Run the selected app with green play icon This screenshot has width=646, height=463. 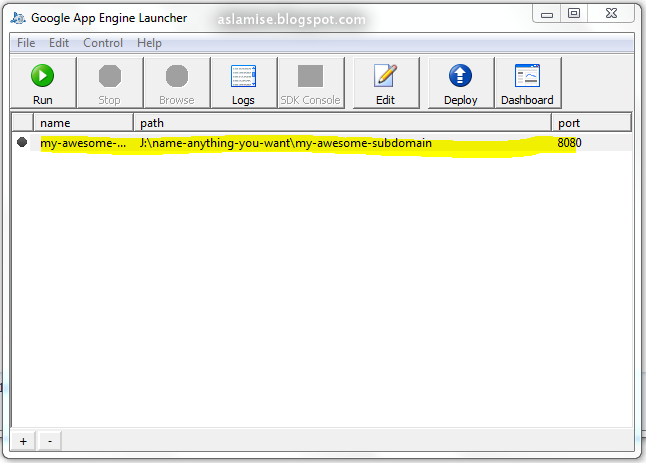43,83
